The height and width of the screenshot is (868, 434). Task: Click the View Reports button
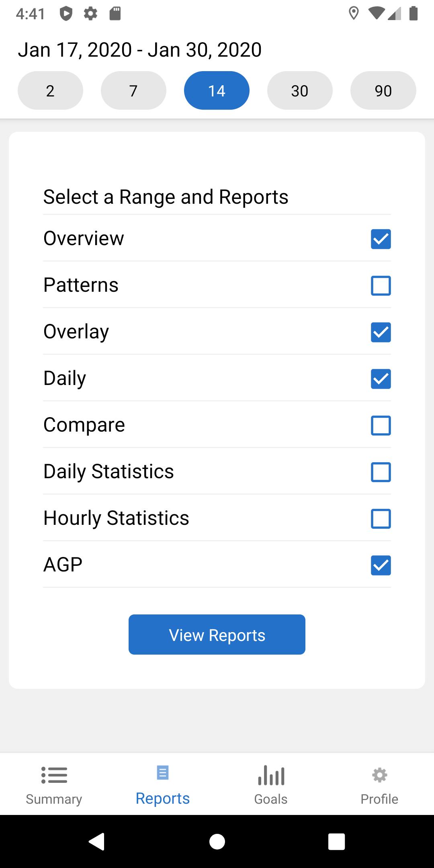point(217,635)
